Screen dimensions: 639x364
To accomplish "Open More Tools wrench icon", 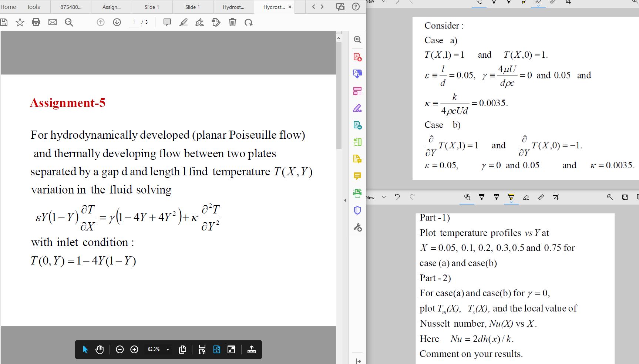I will point(357,227).
